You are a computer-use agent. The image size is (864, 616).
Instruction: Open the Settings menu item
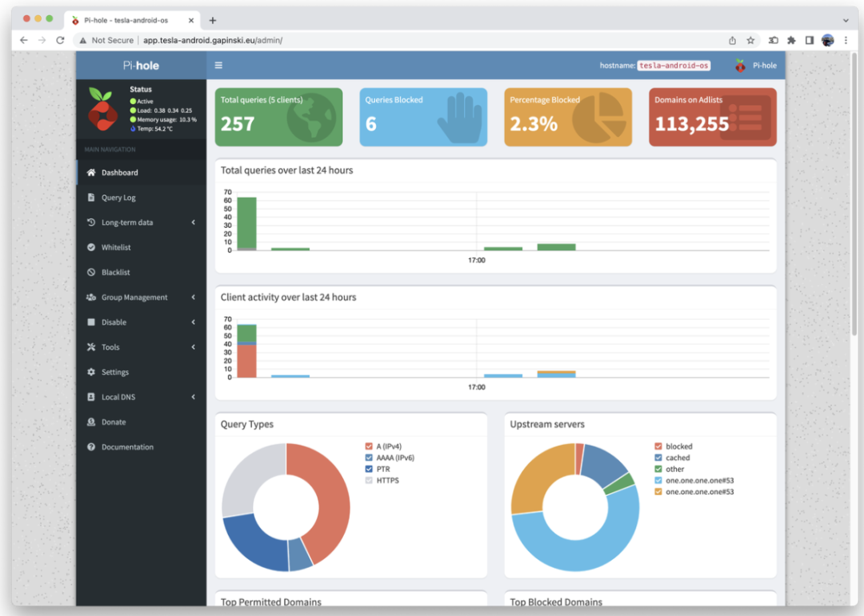[x=142, y=372]
